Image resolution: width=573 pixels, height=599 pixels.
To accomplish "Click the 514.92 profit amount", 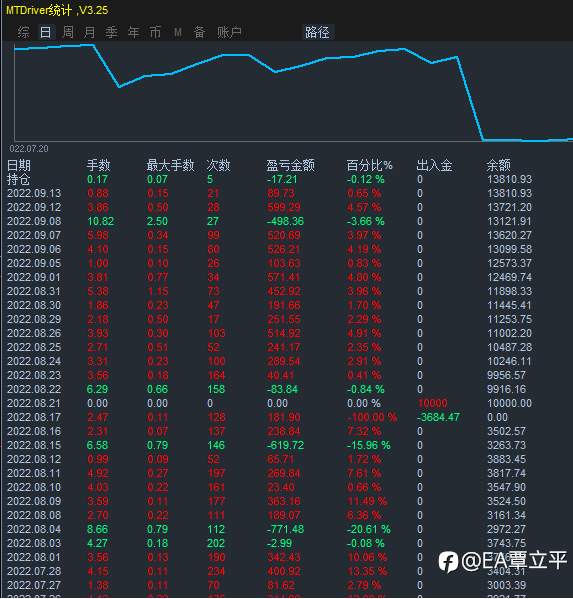I will [284, 333].
